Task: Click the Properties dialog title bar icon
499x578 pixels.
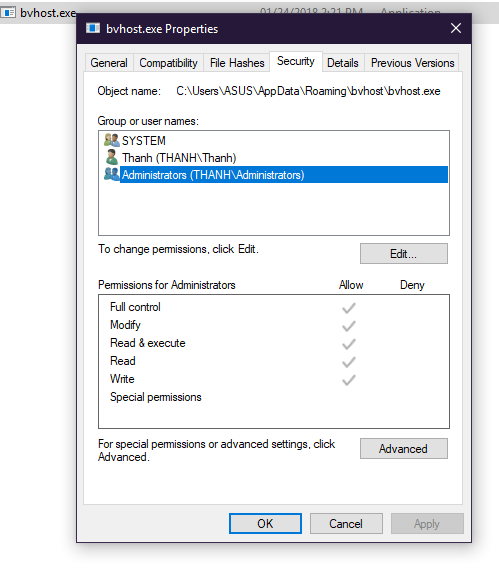Action: [x=93, y=28]
